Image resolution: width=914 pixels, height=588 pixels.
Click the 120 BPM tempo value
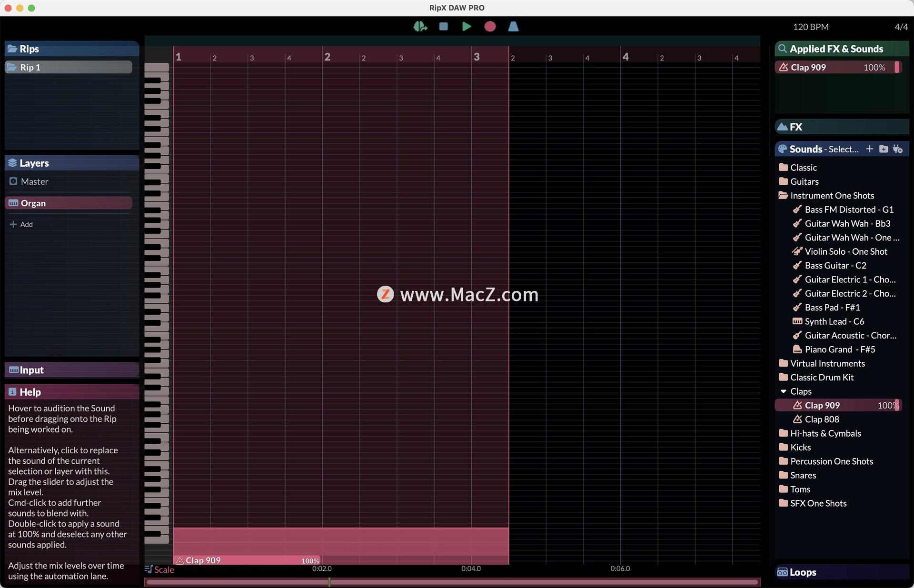pyautogui.click(x=811, y=27)
